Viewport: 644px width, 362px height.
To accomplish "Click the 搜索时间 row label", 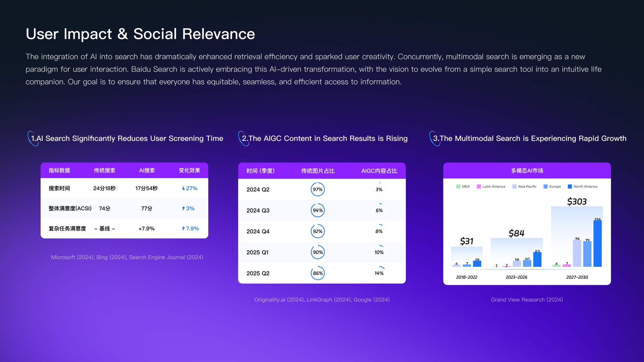I will (x=59, y=188).
